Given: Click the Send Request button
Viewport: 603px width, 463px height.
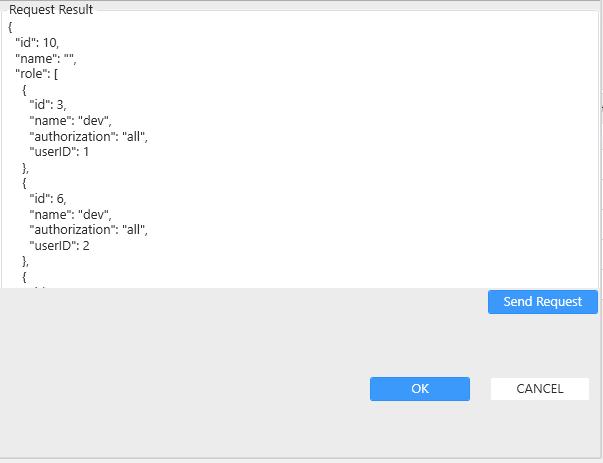Looking at the screenshot, I should click(542, 302).
